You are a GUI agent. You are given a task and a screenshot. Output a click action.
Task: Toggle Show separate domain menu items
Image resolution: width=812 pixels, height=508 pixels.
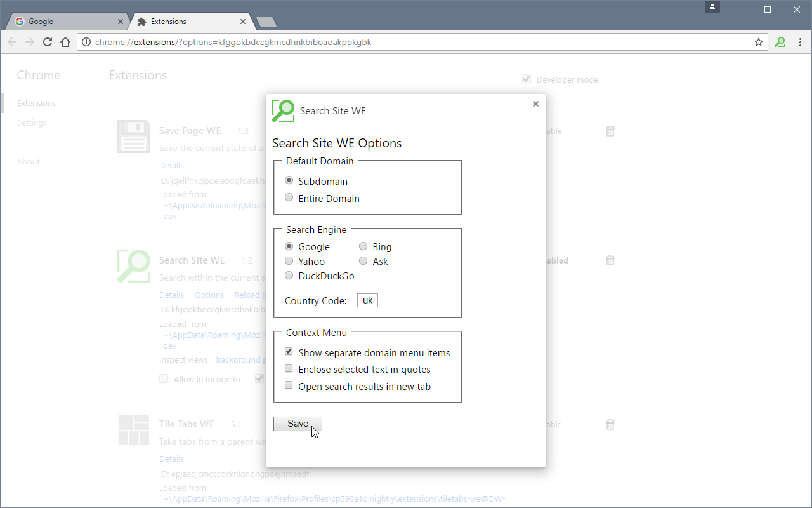(289, 352)
